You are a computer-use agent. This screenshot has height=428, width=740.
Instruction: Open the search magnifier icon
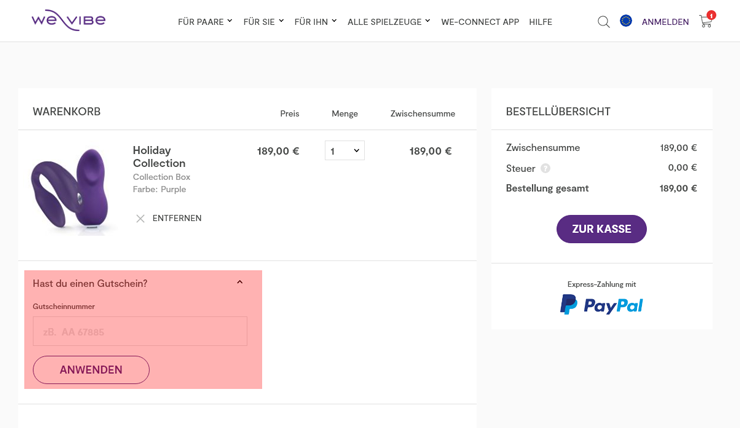pyautogui.click(x=604, y=22)
